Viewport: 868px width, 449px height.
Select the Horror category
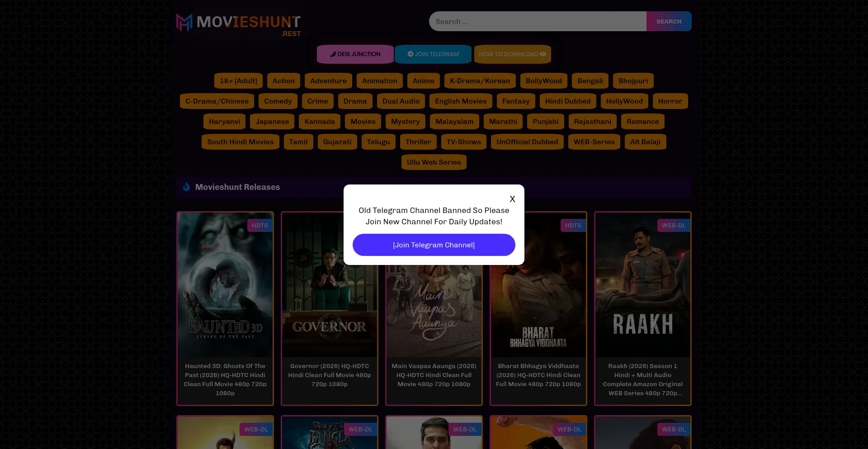[670, 101]
